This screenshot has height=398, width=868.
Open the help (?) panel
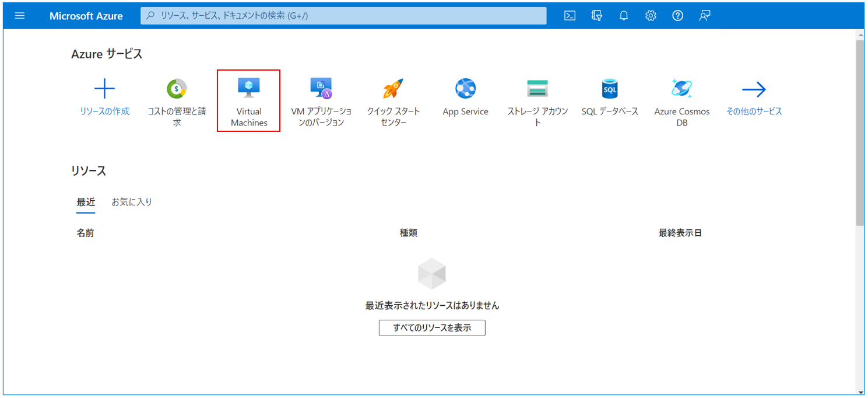[x=677, y=16]
